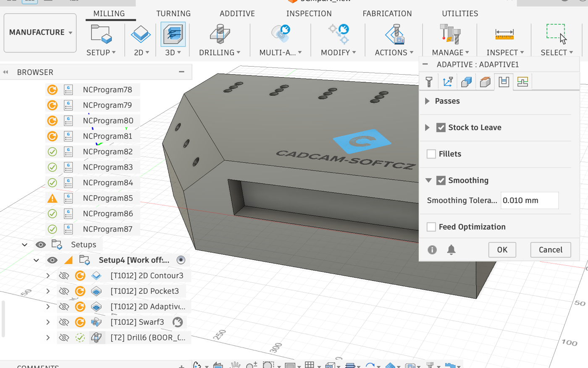
Task: Click the regenerate icon for NCProgram78
Action: pyautogui.click(x=52, y=90)
